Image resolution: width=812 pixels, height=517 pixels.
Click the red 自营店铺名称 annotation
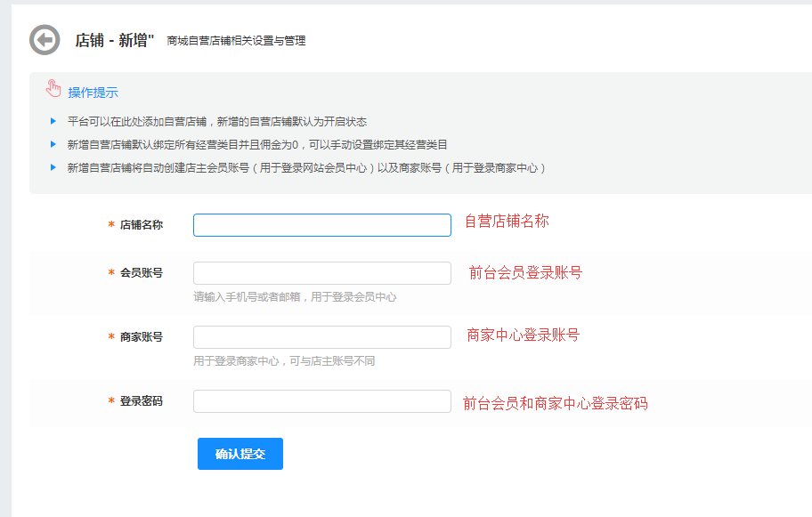point(507,221)
